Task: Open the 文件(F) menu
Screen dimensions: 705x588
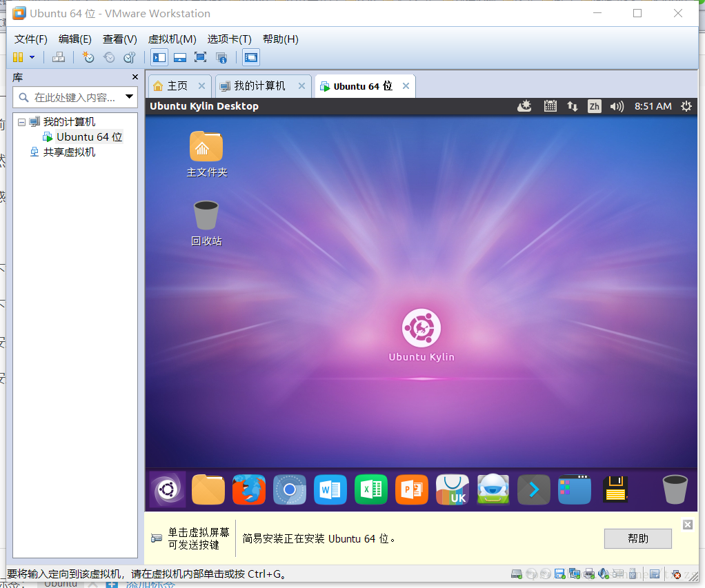Action: point(30,39)
